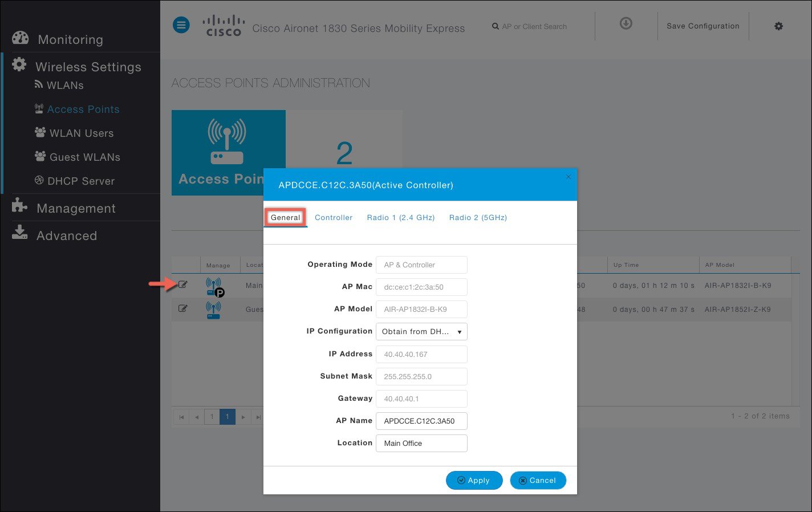
Task: Click the primary AP icon with P badge
Action: 215,287
